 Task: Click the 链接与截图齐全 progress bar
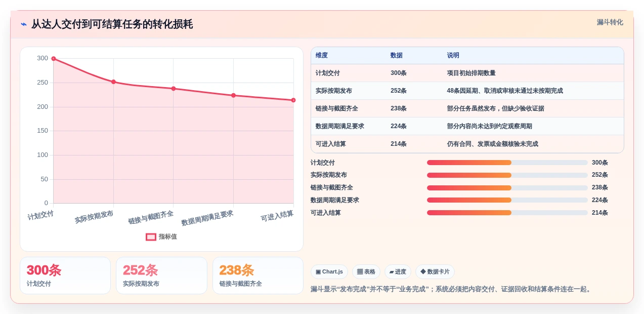[507, 187]
